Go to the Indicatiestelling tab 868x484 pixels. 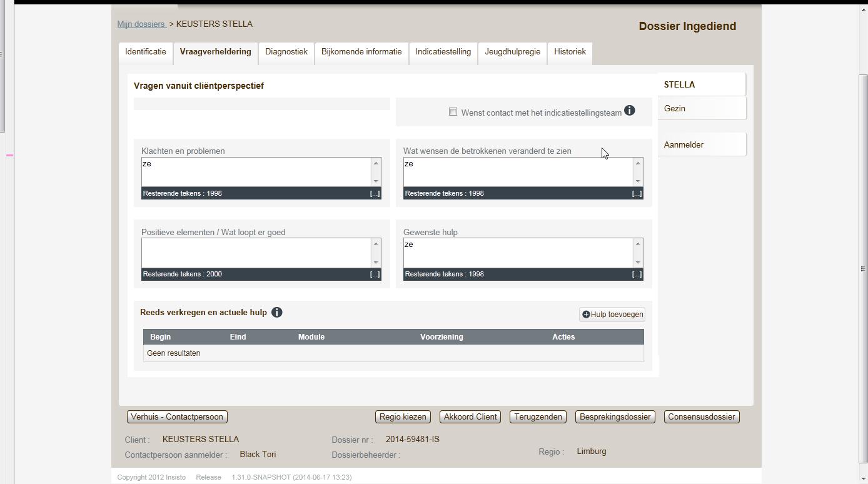pos(443,52)
